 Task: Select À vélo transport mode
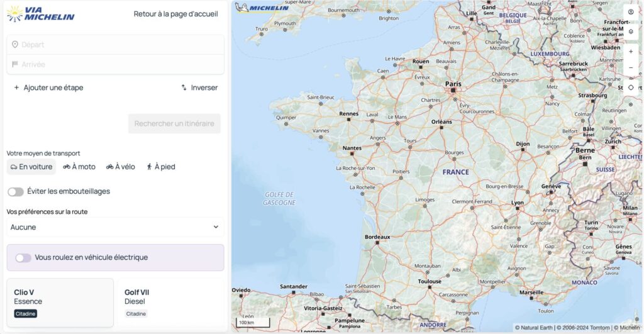tap(120, 167)
